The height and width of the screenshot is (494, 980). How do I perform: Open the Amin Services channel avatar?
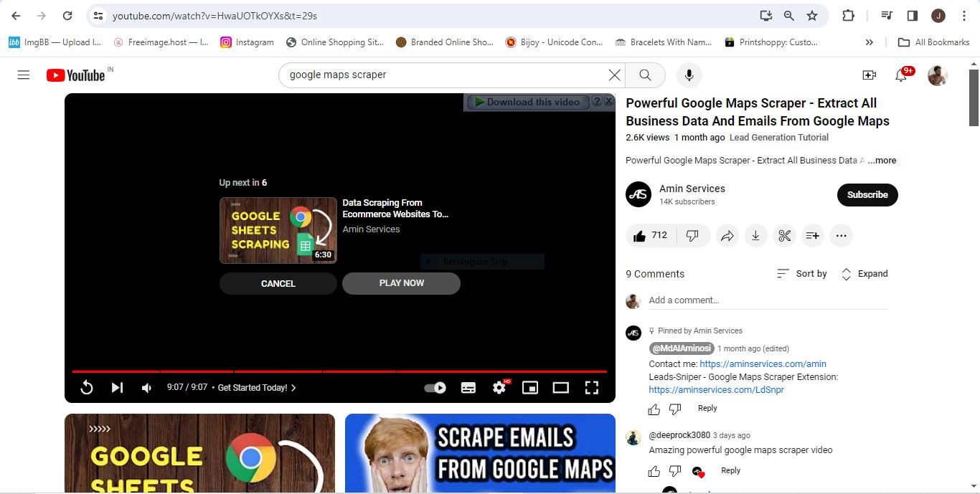tap(639, 194)
